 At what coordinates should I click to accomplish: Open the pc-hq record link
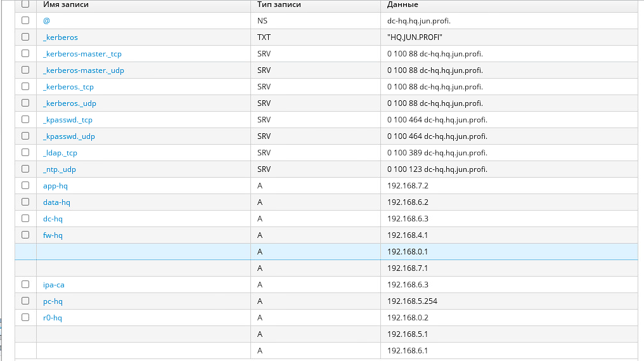tap(53, 301)
